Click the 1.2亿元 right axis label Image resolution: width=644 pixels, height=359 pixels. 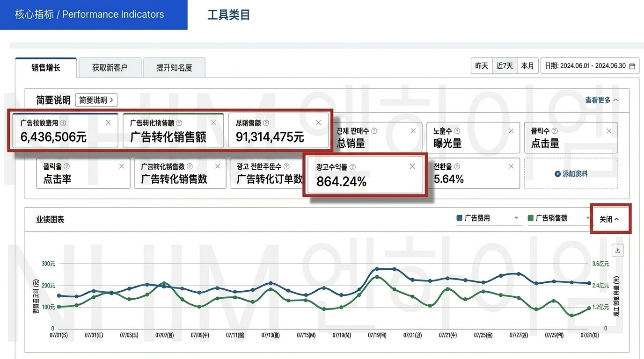coord(601,307)
